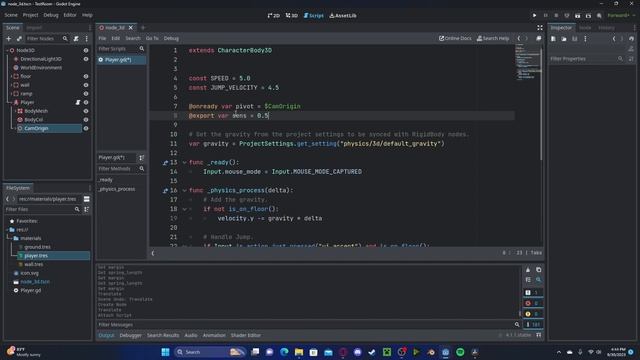Make script editor floating icon
This screenshot has width=640, height=360.
pos(539,38)
